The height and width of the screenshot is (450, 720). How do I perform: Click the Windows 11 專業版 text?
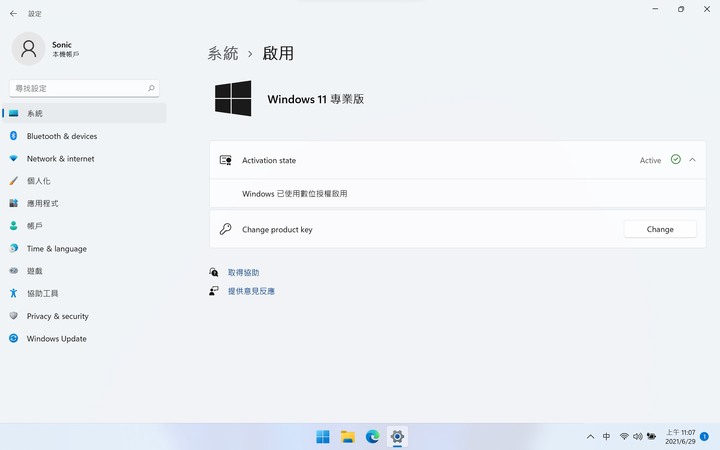pyautogui.click(x=315, y=99)
